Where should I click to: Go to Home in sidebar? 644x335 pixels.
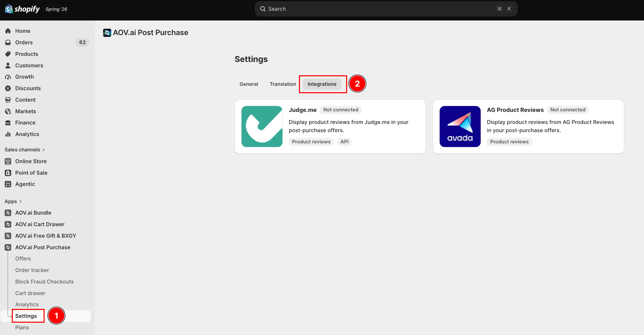(x=23, y=31)
